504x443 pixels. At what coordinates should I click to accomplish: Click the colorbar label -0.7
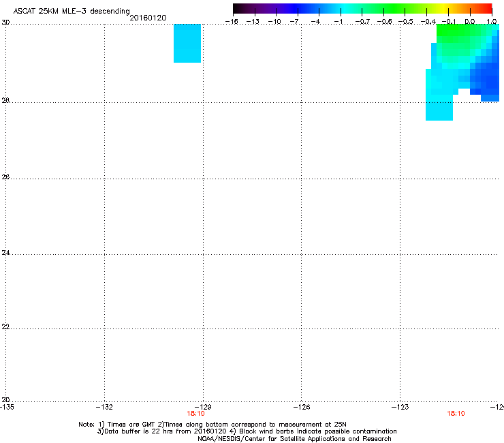362,22
